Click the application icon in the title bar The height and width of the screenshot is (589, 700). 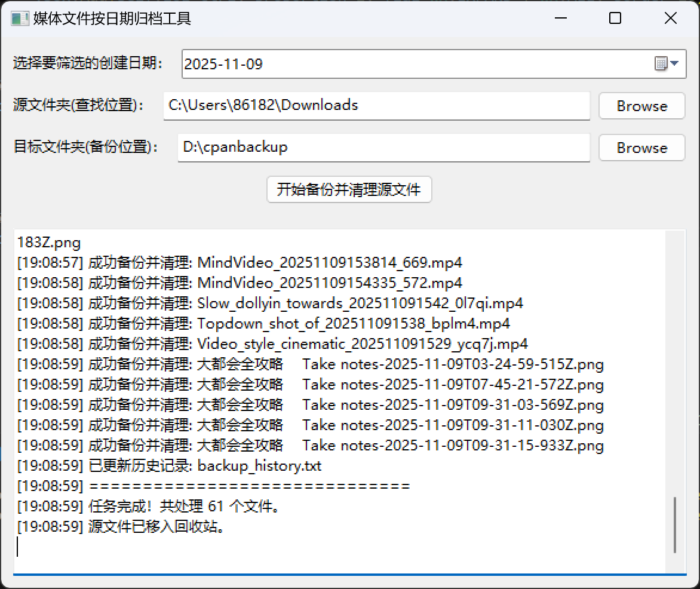point(19,18)
